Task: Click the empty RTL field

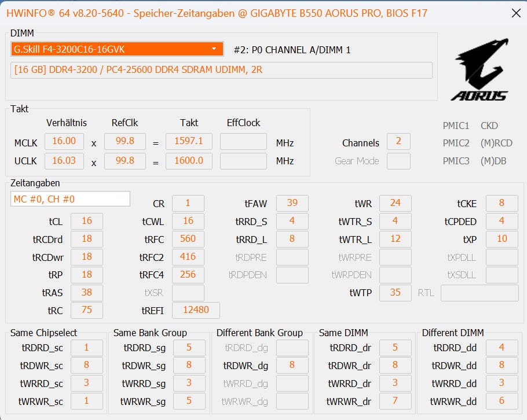Action: 480,293
